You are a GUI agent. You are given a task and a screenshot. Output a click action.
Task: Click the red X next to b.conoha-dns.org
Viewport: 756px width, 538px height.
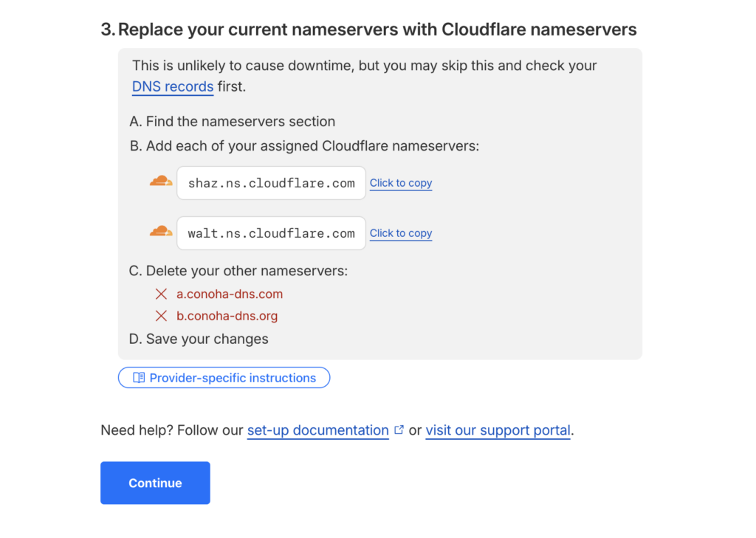(162, 316)
